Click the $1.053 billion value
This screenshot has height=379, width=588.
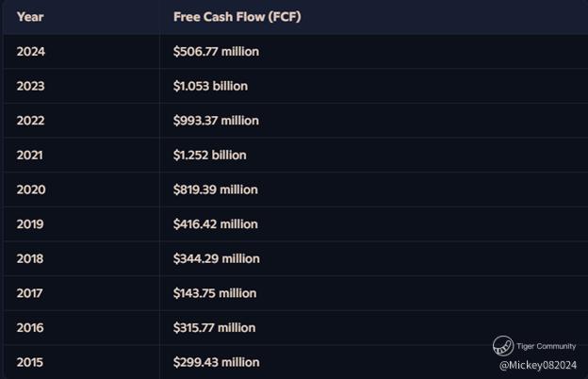(210, 86)
